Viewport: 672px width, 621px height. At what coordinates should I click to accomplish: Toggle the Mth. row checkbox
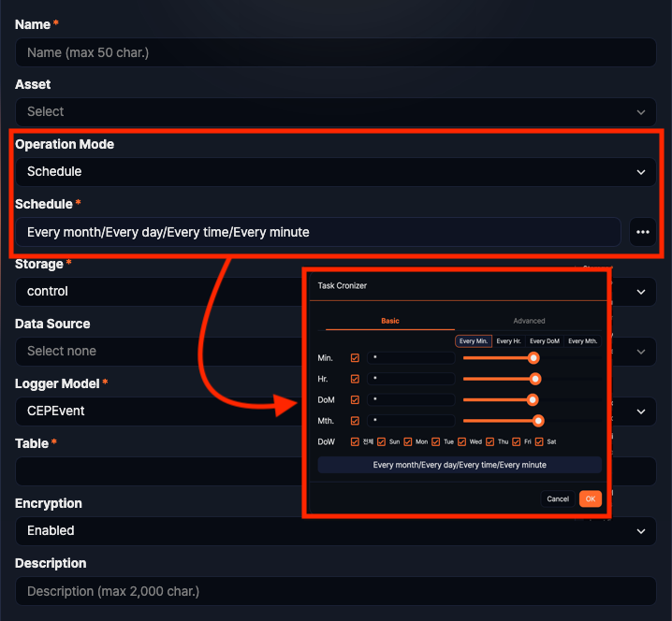click(355, 421)
